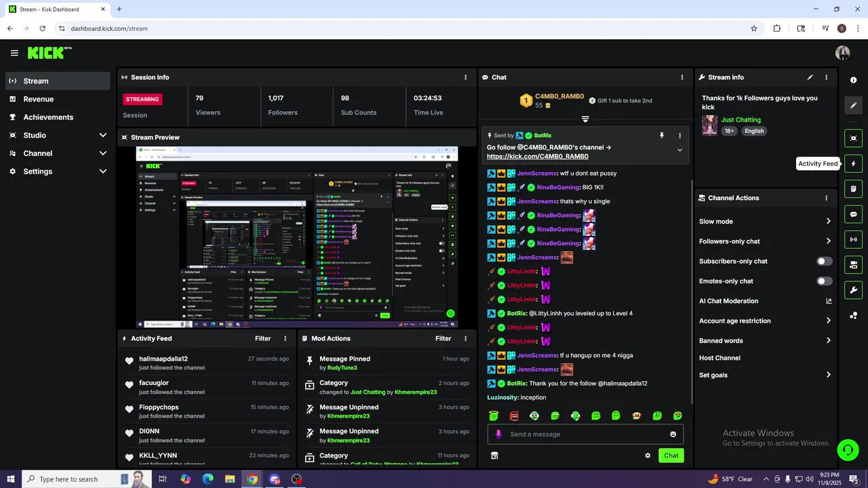Open Channel Actions options menu
This screenshot has width=868, height=488.
pos(826,198)
